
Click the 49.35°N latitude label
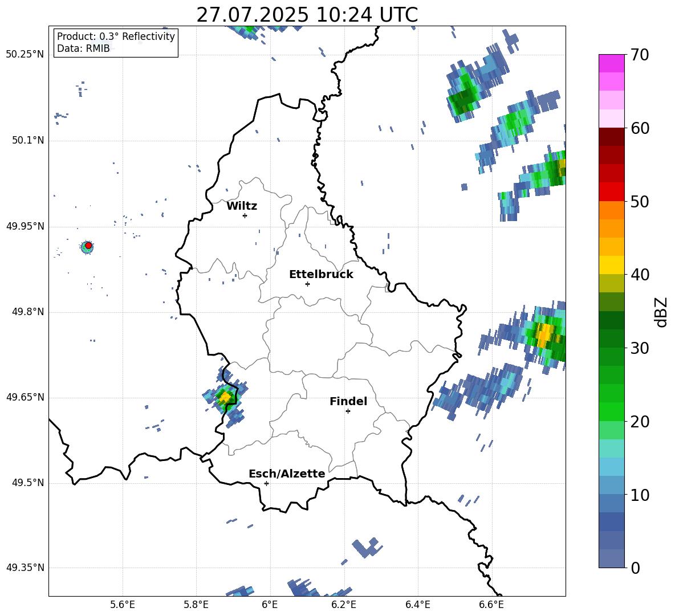click(x=25, y=568)
